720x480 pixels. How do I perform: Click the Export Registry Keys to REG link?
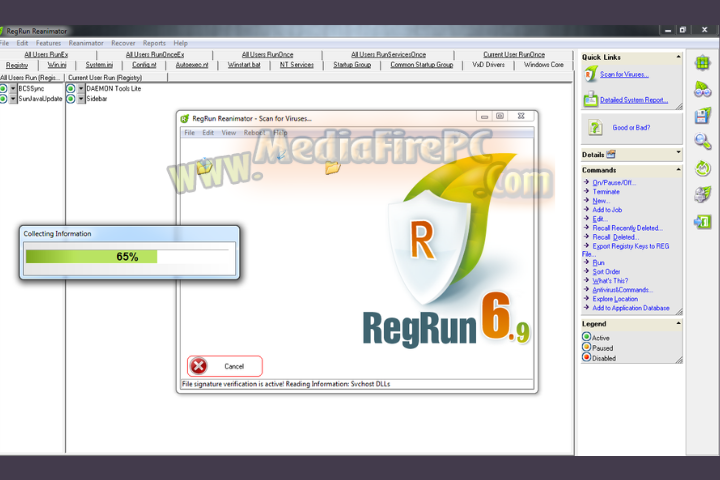coord(630,246)
